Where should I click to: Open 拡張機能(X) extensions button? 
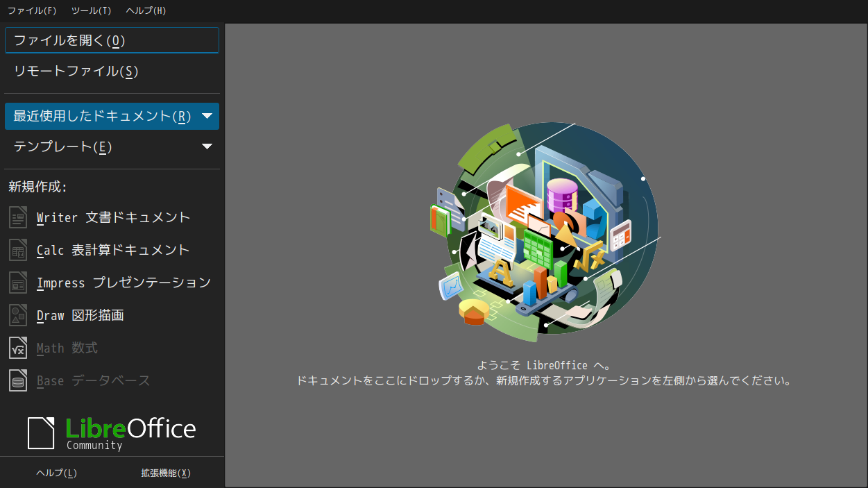coord(166,473)
